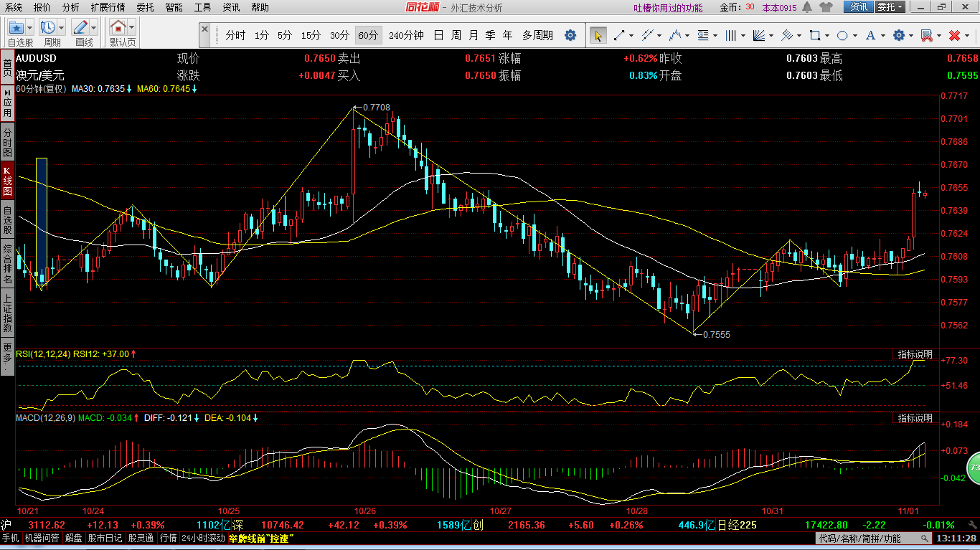Image resolution: width=980 pixels, height=550 pixels.
Task: Expand the 自选股 dropdown arrow
Action: [29, 28]
